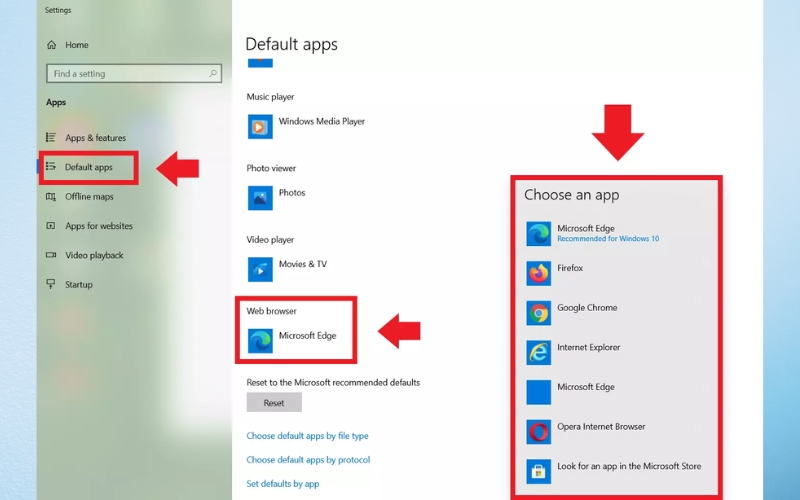Select Default apps in the sidebar
The image size is (800, 500).
pyautogui.click(x=89, y=167)
